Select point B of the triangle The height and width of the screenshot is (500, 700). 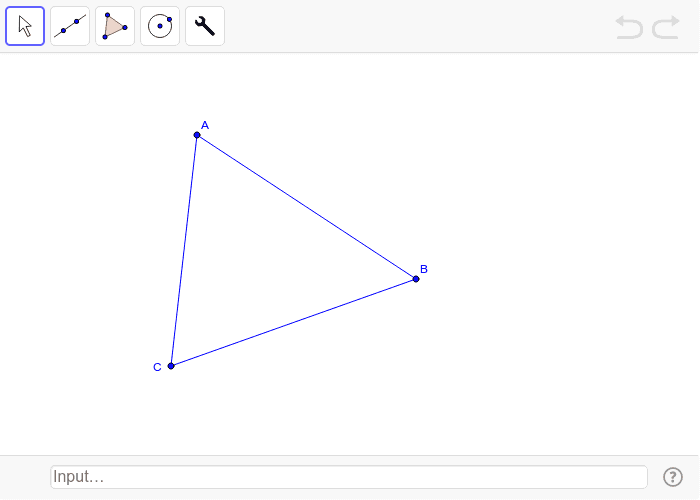[x=416, y=279]
